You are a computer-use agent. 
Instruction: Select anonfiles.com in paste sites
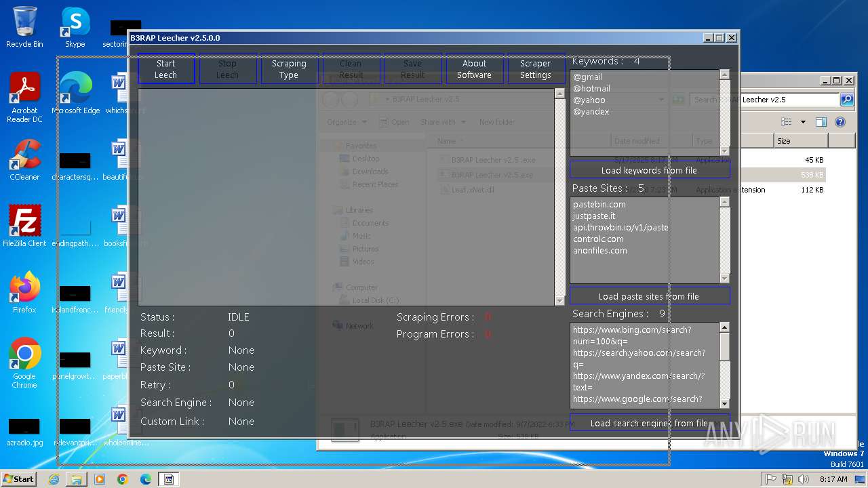[600, 250]
